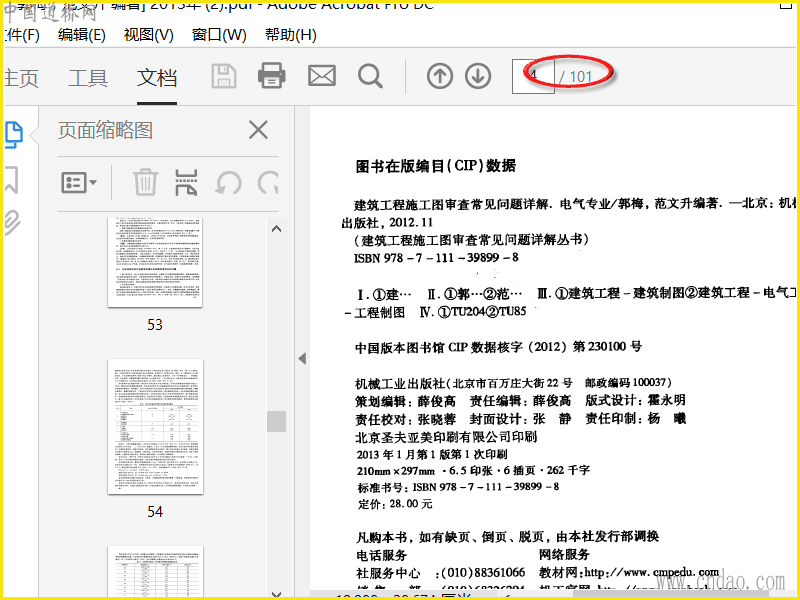The width and height of the screenshot is (800, 600).
Task: Select the page 54 thumbnail
Action: tap(155, 427)
